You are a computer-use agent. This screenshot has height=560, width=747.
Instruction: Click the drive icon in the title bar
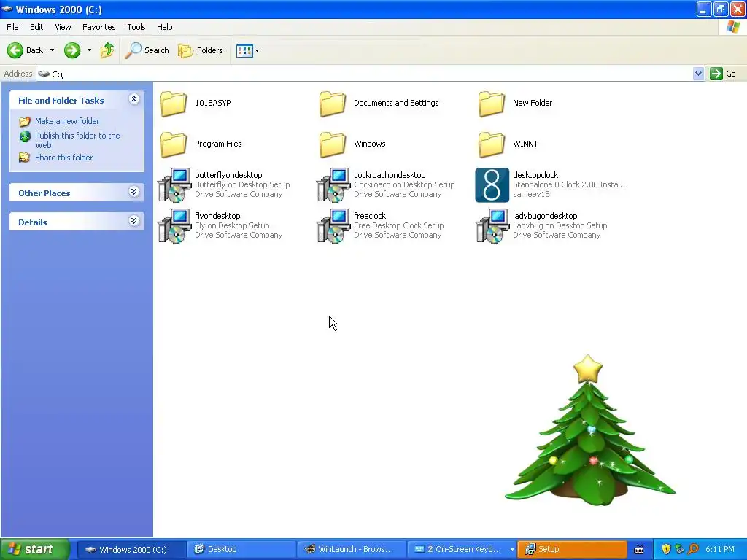(7, 9)
